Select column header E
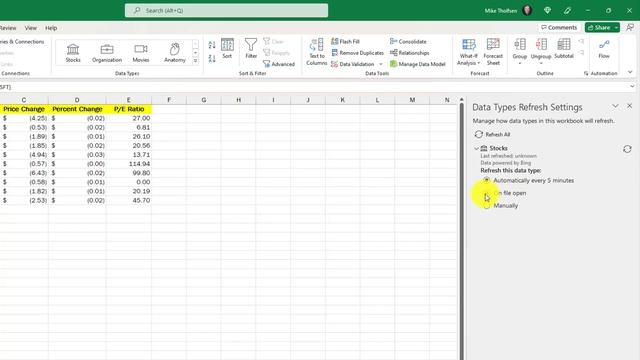Image resolution: width=640 pixels, height=360 pixels. [x=129, y=100]
